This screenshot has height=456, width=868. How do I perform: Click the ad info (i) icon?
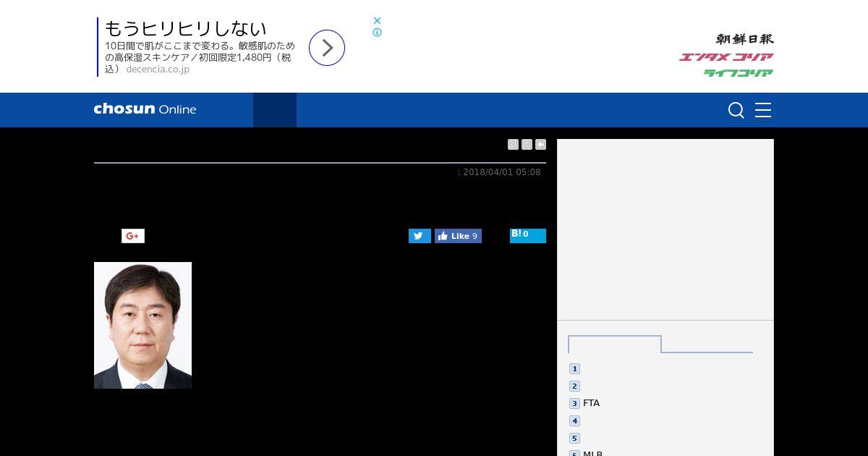tap(377, 33)
